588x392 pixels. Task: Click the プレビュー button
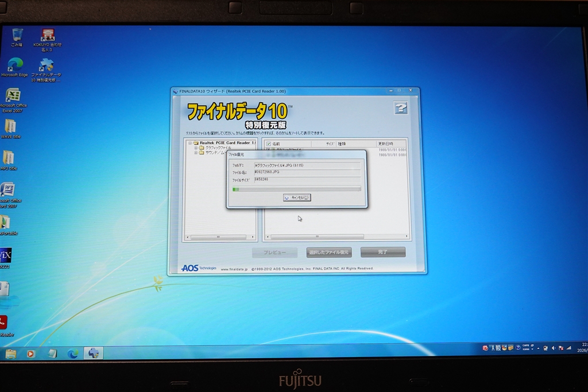tap(275, 252)
